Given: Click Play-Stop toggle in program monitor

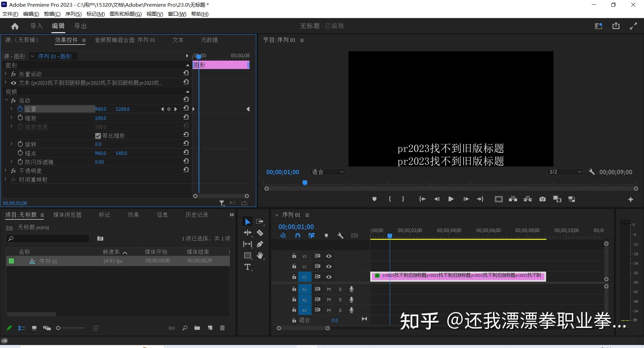Looking at the screenshot, I should 451,199.
